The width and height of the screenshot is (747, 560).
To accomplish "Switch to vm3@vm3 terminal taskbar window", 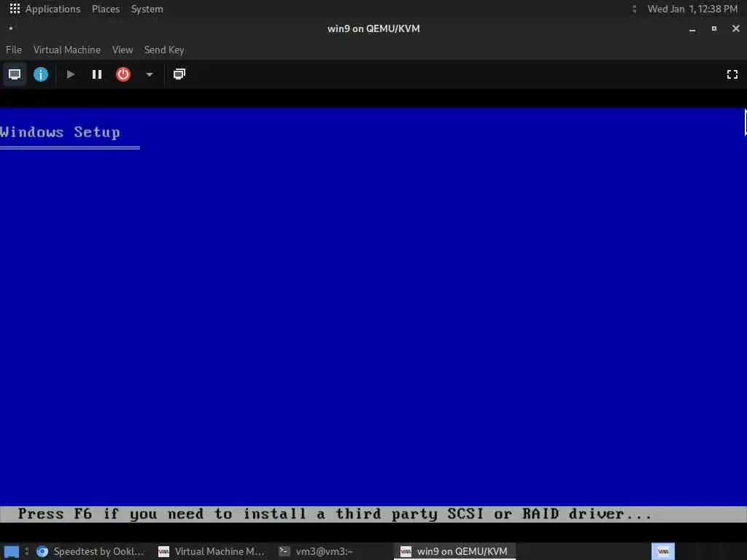I will point(317,551).
